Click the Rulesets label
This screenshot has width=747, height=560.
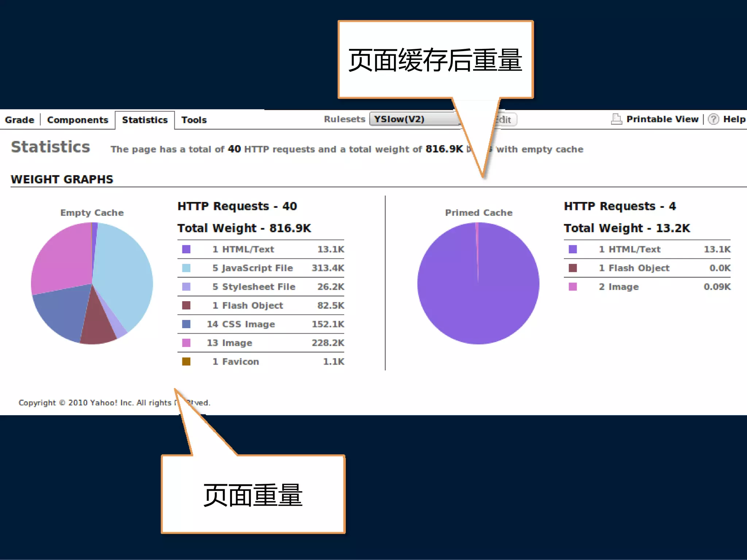[x=344, y=119]
